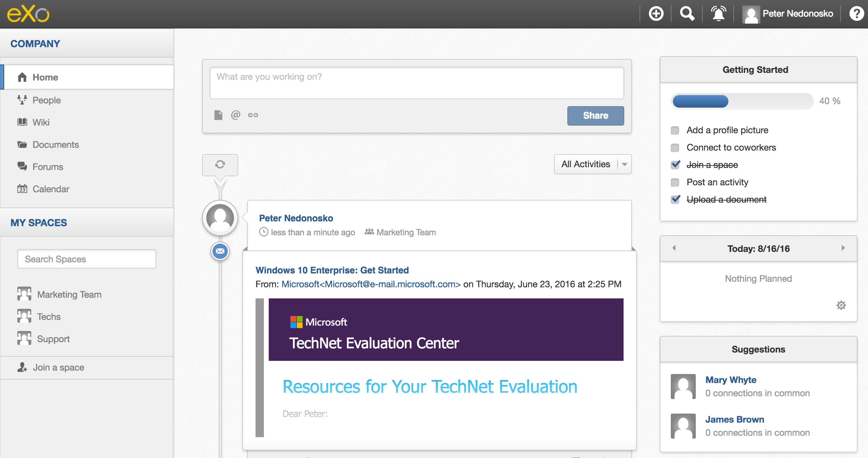Viewport: 868px width, 458px height.
Task: Open Support space link
Action: click(53, 339)
